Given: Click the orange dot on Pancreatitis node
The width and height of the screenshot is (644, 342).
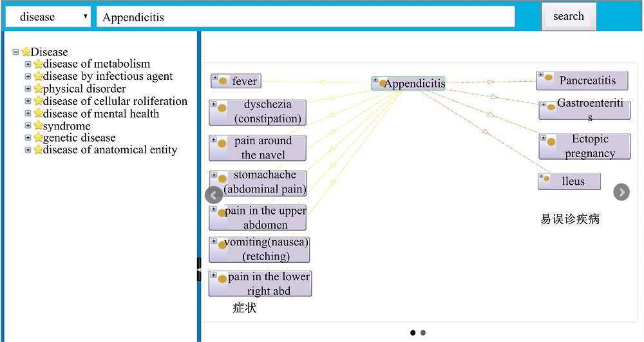Looking at the screenshot, I should pos(549,78).
